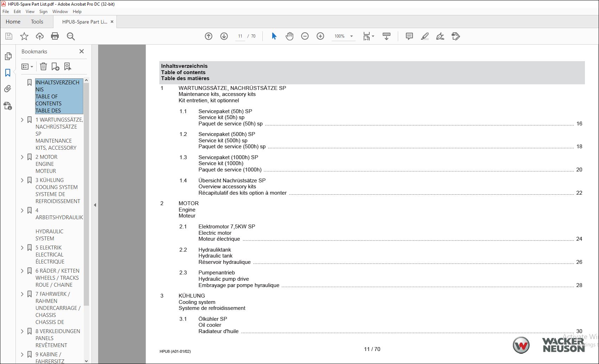
Task: Open the Sign document pen icon
Action: pyautogui.click(x=440, y=36)
